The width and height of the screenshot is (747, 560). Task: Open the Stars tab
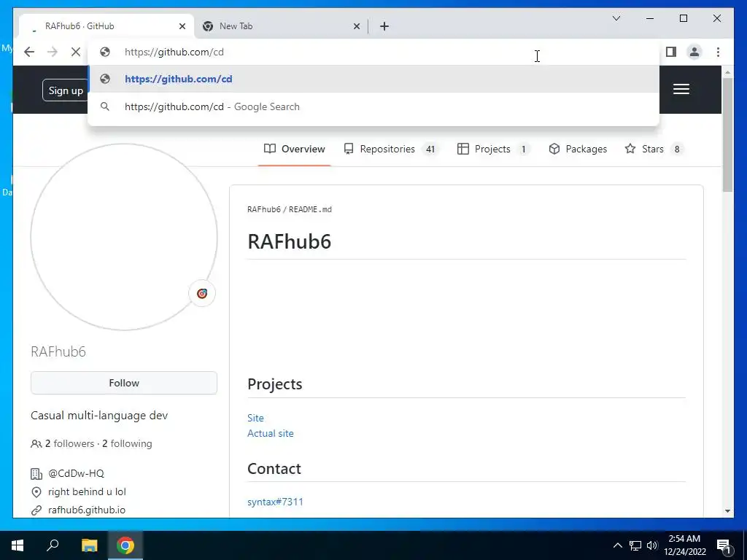[654, 149]
